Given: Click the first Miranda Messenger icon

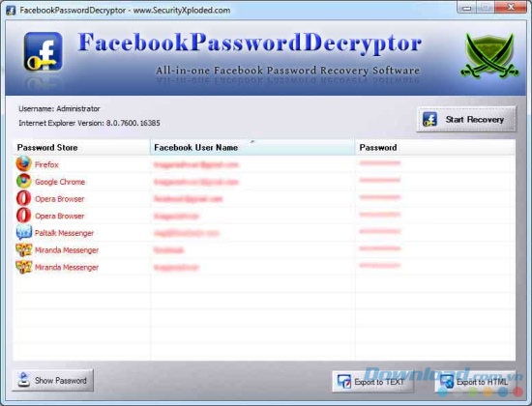Looking at the screenshot, I should [24, 249].
